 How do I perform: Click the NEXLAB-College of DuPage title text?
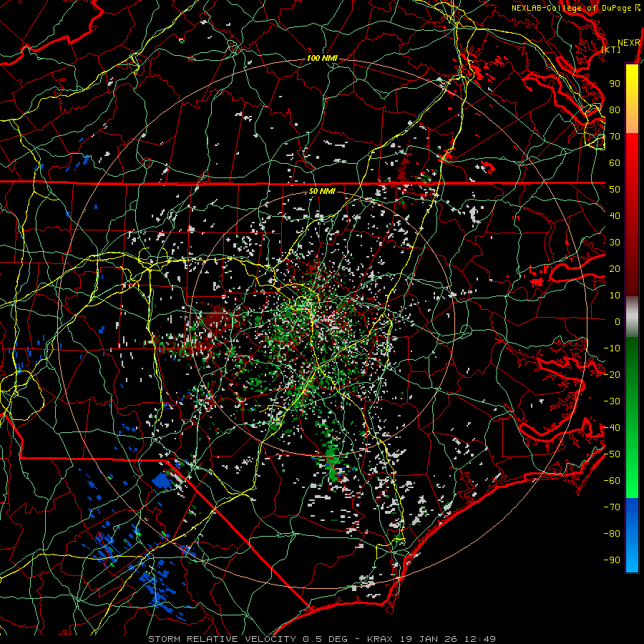tap(572, 8)
